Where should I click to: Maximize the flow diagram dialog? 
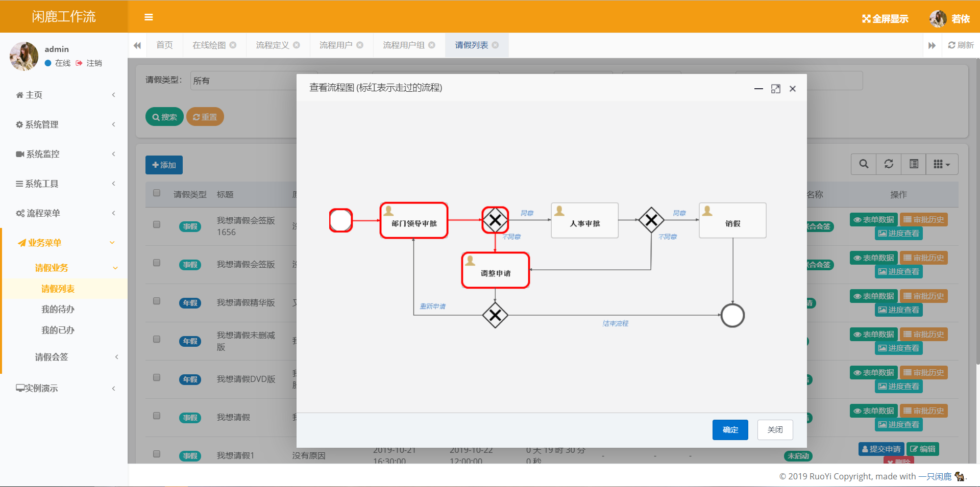776,89
